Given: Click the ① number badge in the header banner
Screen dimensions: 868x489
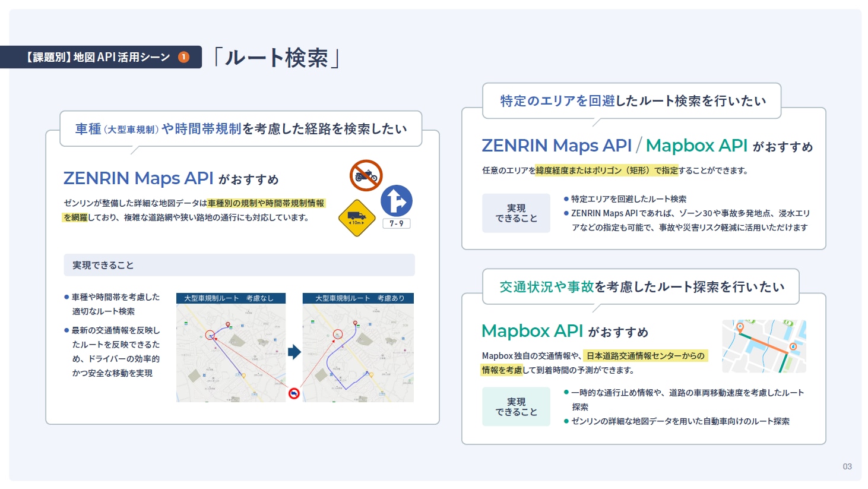Looking at the screenshot, I should pyautogui.click(x=183, y=57).
